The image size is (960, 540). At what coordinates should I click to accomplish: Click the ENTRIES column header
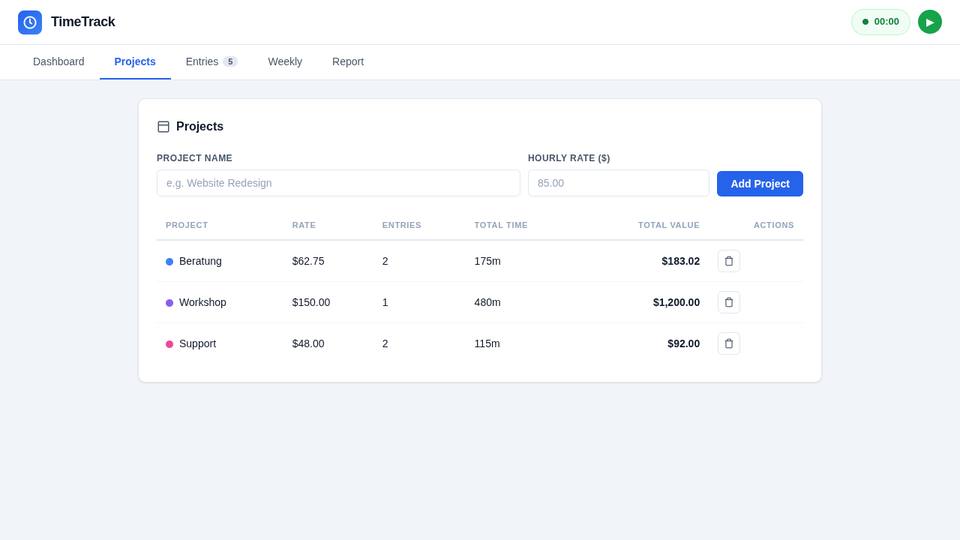(x=402, y=225)
